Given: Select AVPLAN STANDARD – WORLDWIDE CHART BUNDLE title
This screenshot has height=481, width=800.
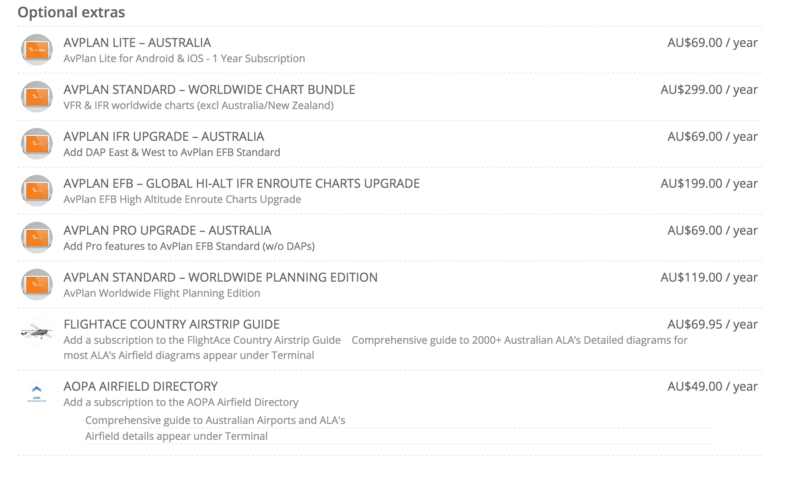Looking at the screenshot, I should coord(209,89).
